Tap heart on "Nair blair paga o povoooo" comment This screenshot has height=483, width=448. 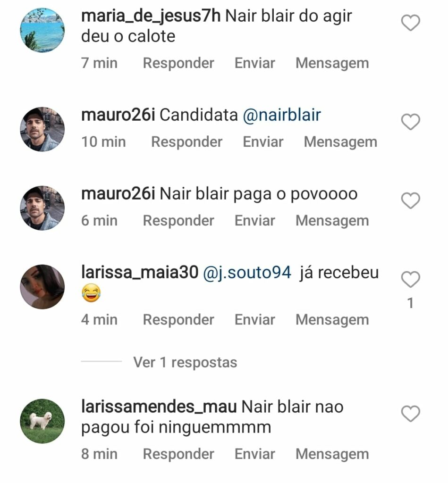410,201
